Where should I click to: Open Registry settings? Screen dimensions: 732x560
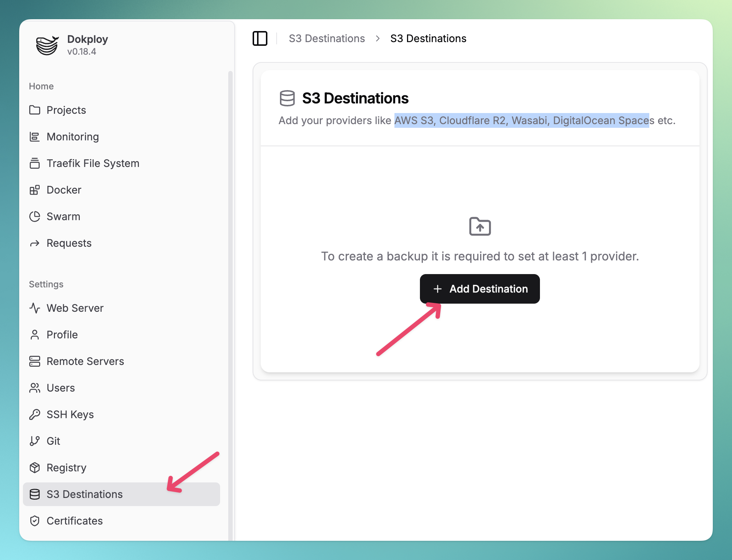pos(122,468)
